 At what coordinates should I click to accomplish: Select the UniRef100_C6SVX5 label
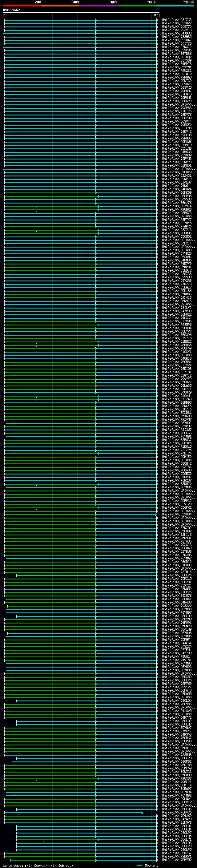pos(177,88)
